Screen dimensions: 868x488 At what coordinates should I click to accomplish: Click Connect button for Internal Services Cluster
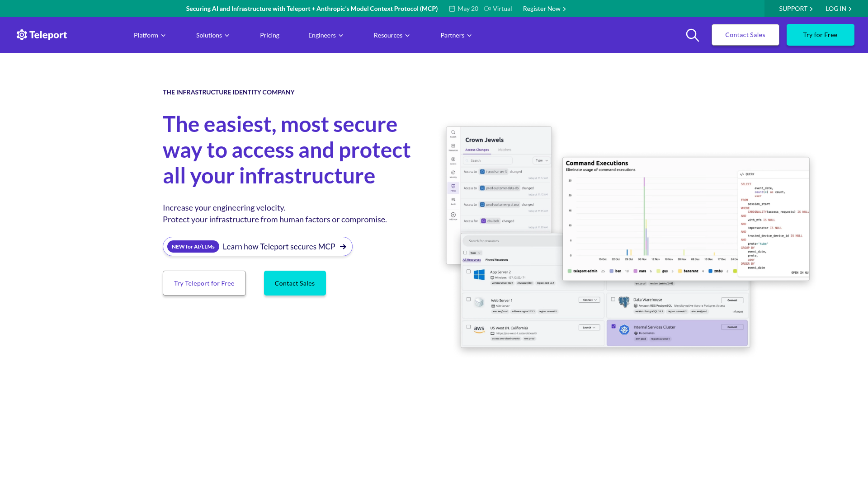pyautogui.click(x=732, y=327)
